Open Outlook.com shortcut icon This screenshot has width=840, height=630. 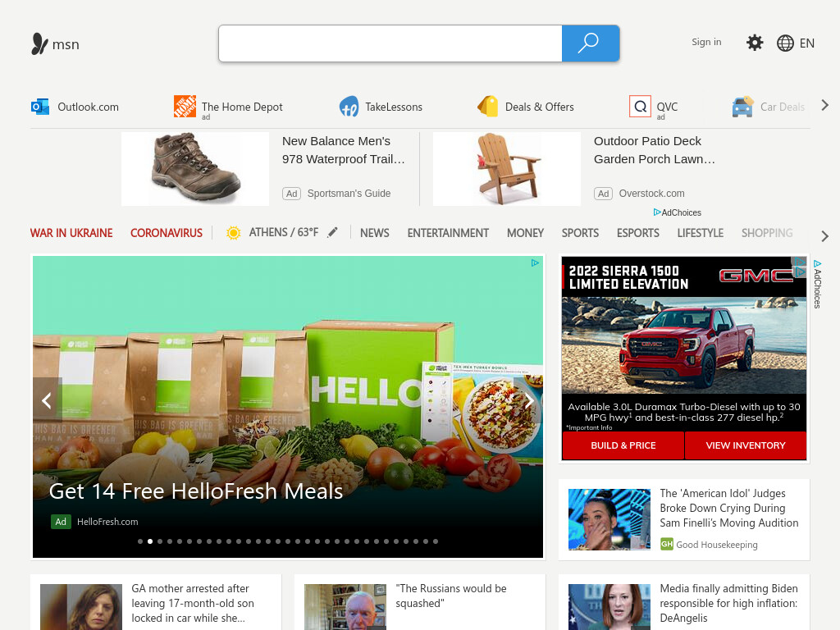click(39, 107)
